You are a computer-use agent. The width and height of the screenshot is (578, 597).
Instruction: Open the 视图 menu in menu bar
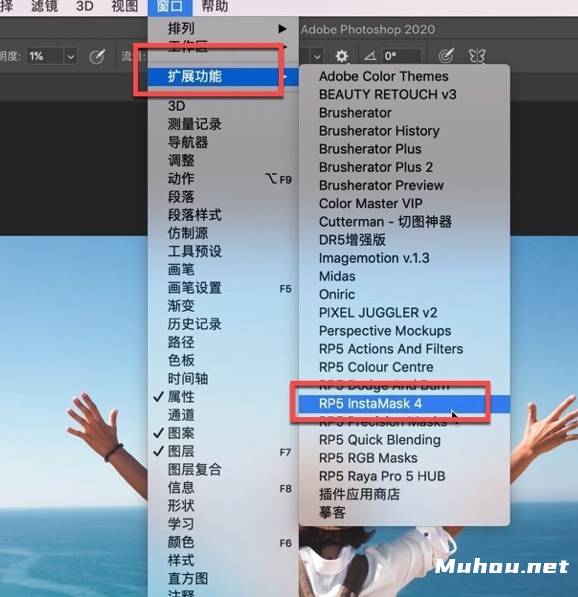125,6
